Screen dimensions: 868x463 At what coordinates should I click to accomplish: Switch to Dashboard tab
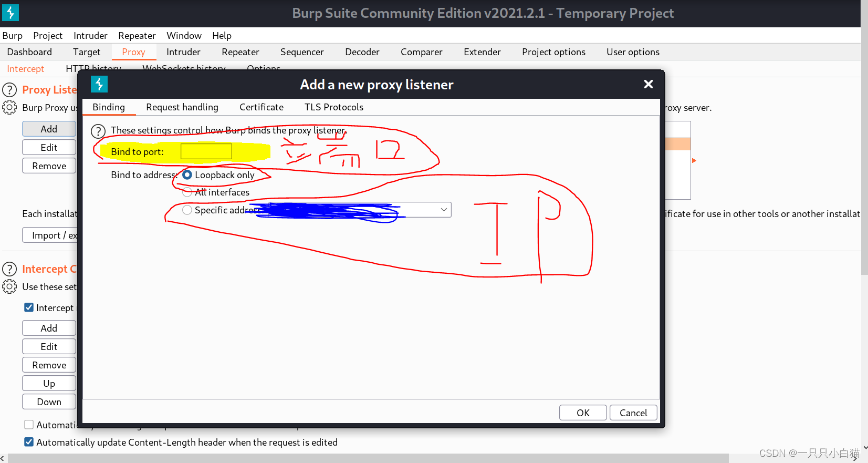[x=29, y=52]
